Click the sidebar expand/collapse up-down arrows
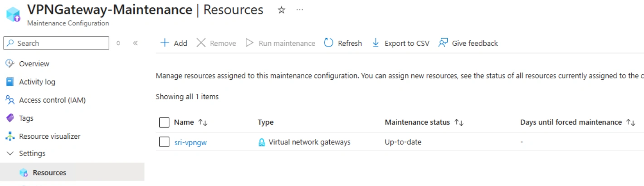The image size is (644, 186). tap(118, 43)
